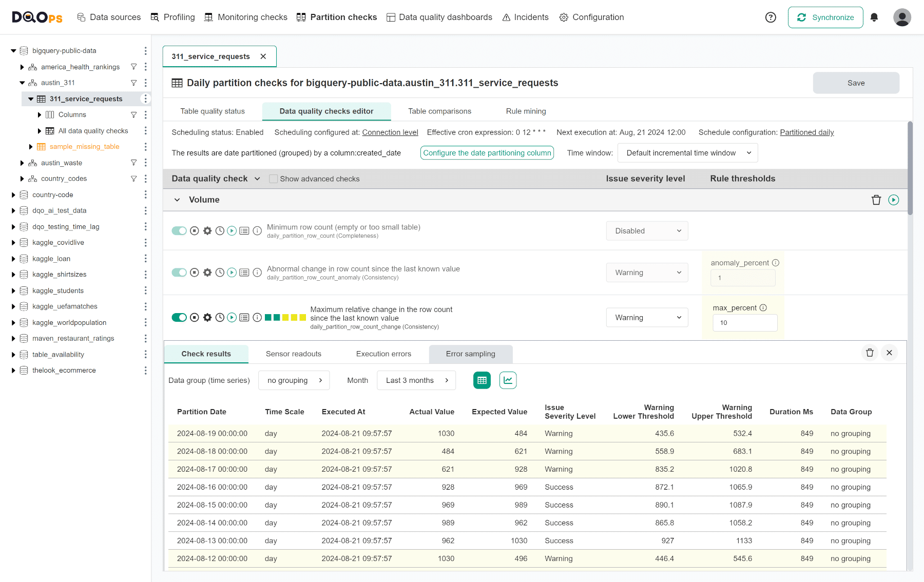Open the help question mark icon
Screen dimensions: 924x582
[771, 17]
